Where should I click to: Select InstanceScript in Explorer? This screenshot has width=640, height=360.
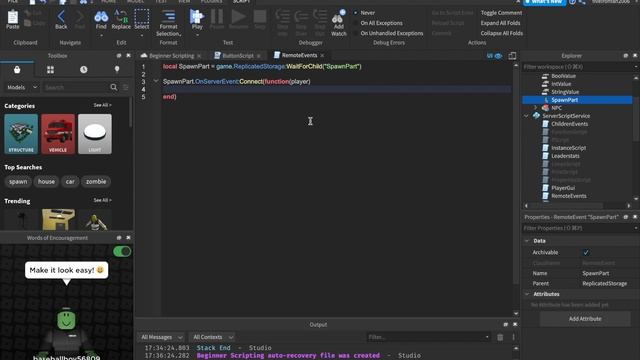(568, 148)
